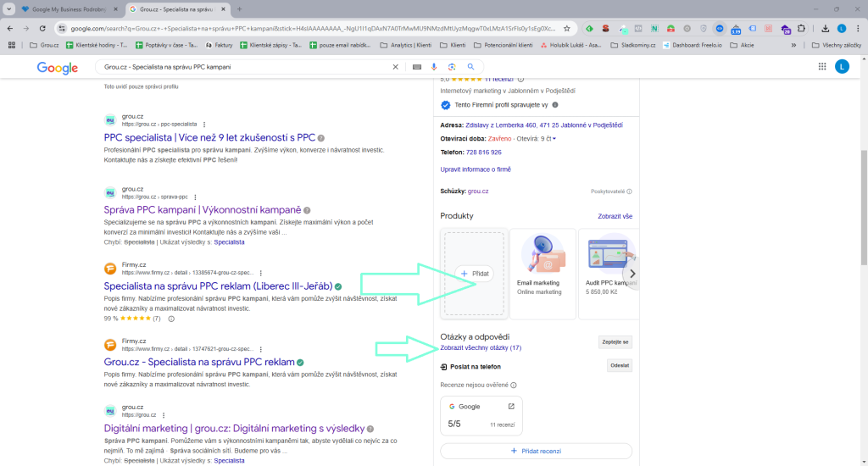Expand opening hours dropdown arrow
This screenshot has height=466, width=868.
click(x=554, y=139)
